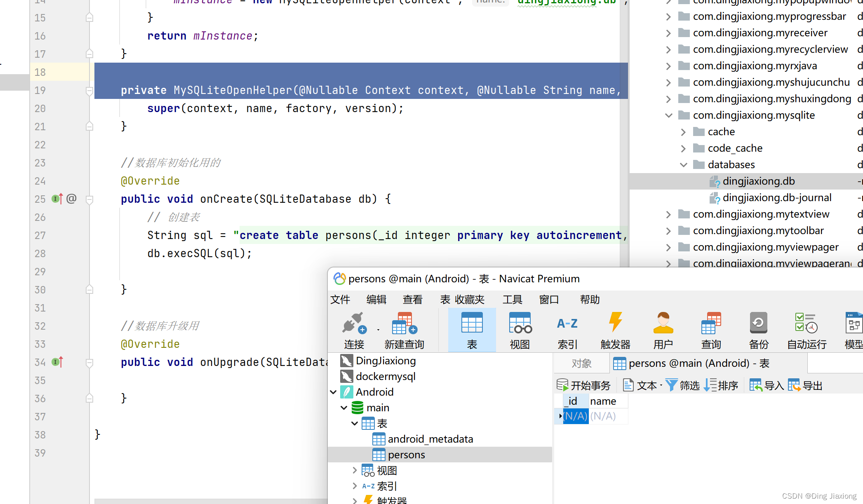Click the Navicat 连接 connection icon
This screenshot has height=504, width=863.
pos(354,331)
